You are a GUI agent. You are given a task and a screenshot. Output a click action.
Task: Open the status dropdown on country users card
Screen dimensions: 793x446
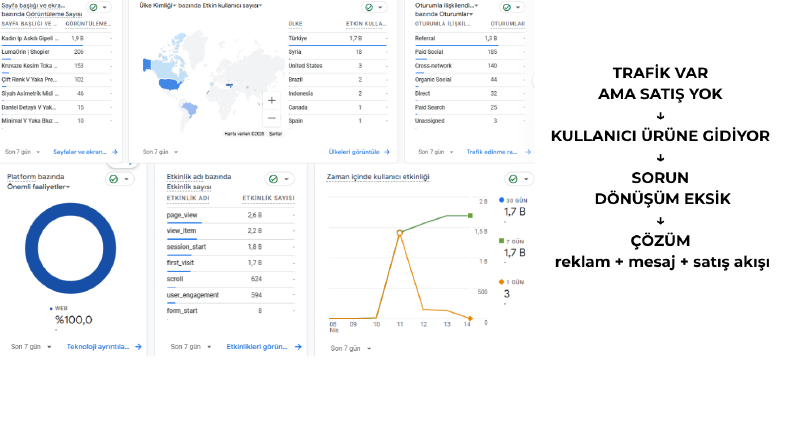(380, 8)
